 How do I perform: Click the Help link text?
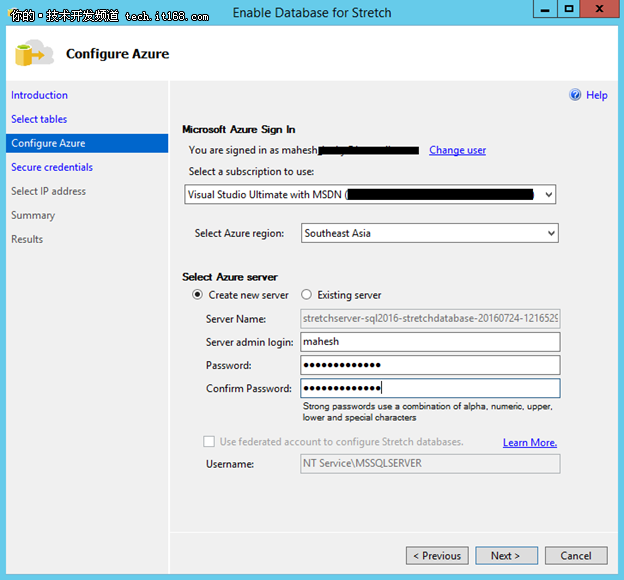click(x=597, y=95)
